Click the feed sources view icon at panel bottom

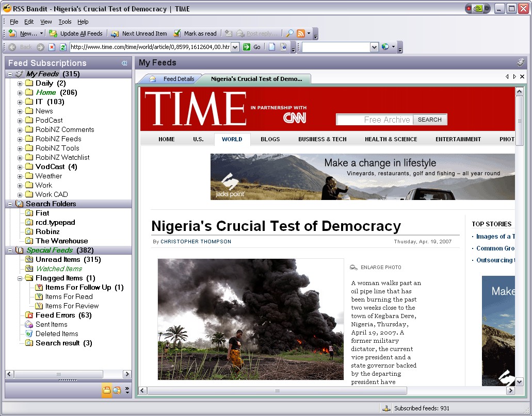click(x=117, y=390)
